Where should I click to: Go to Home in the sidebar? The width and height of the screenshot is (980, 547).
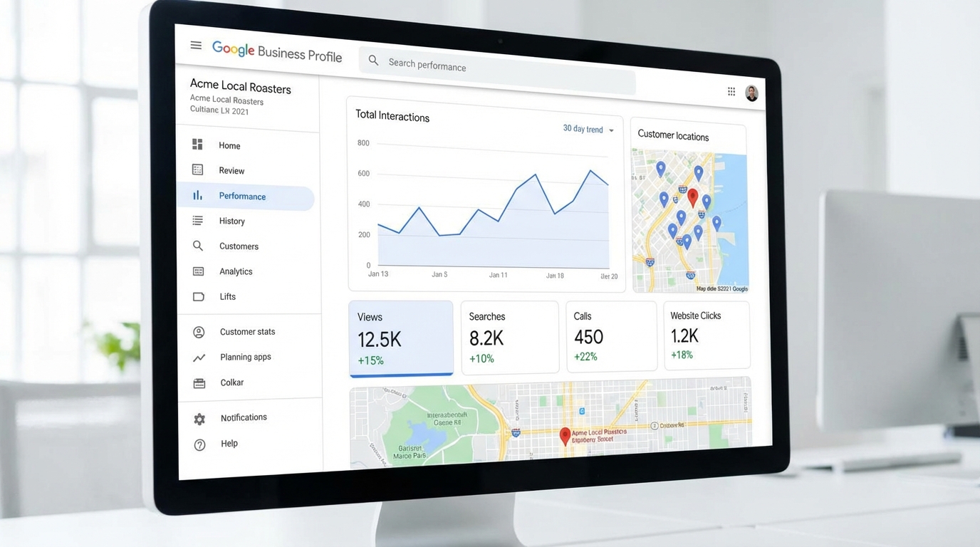point(229,146)
